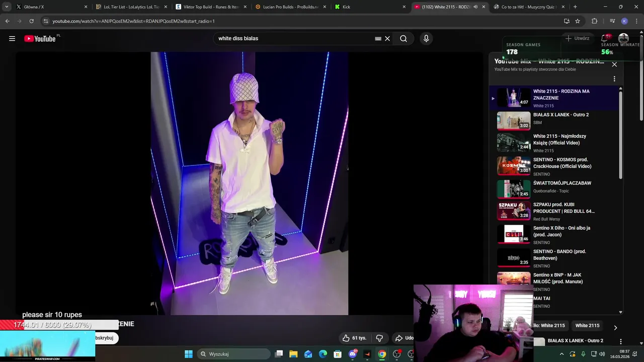Play White 2115 - Najmłodszy Książę from the mix

(x=555, y=143)
